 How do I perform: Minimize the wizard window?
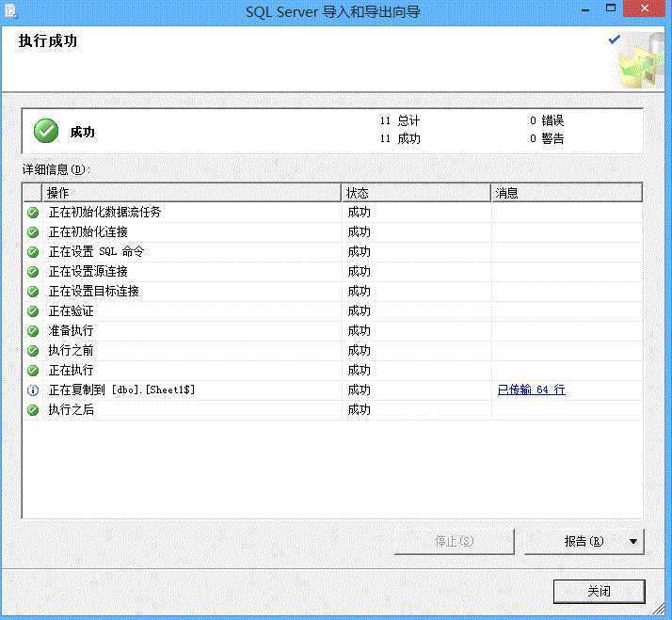tap(585, 8)
